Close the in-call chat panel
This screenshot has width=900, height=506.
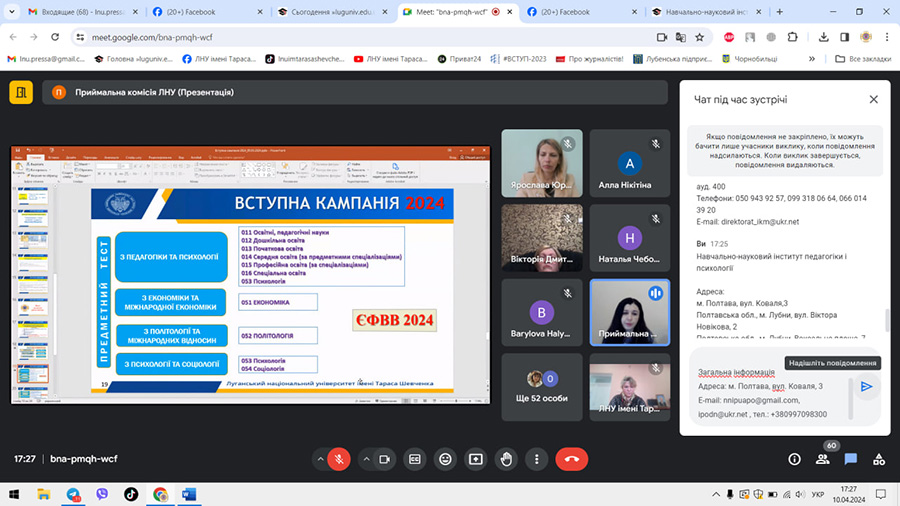(874, 100)
